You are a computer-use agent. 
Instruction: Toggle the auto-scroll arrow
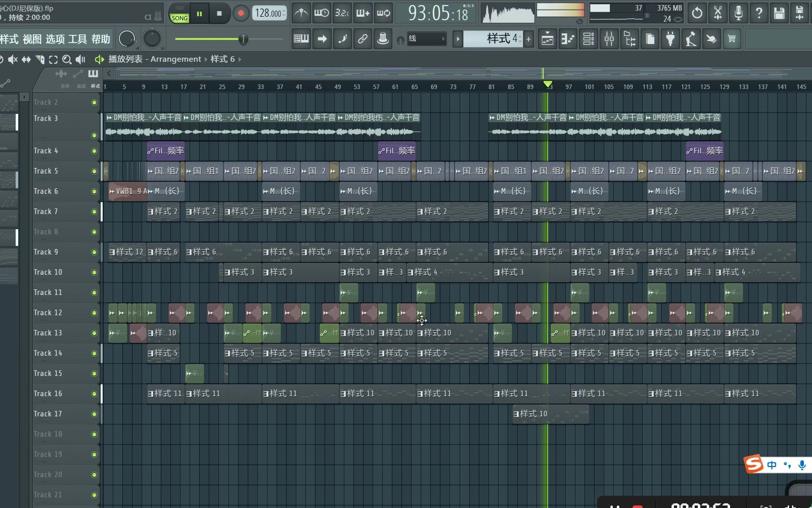click(322, 38)
